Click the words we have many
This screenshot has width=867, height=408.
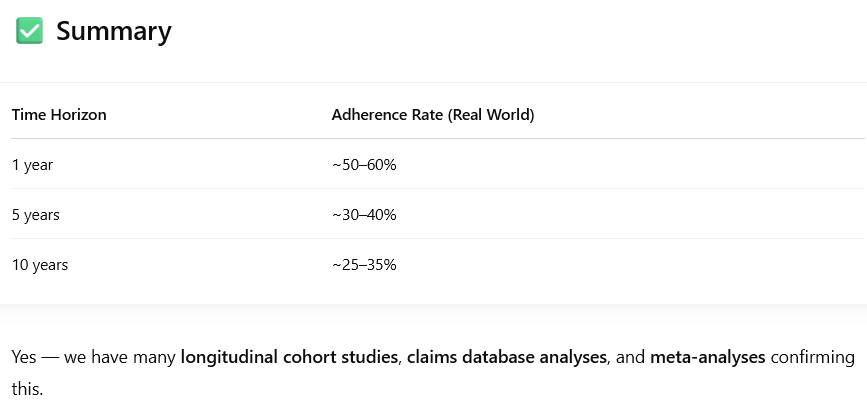coord(120,357)
